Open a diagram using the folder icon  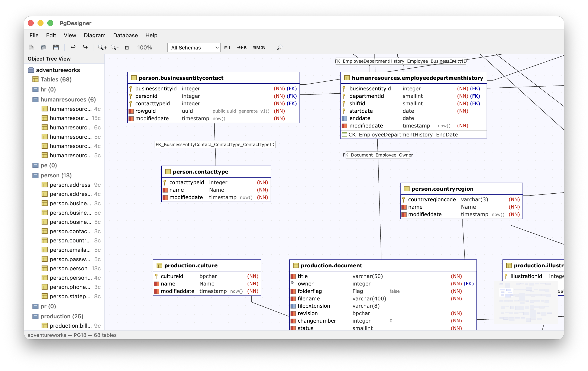tap(43, 47)
